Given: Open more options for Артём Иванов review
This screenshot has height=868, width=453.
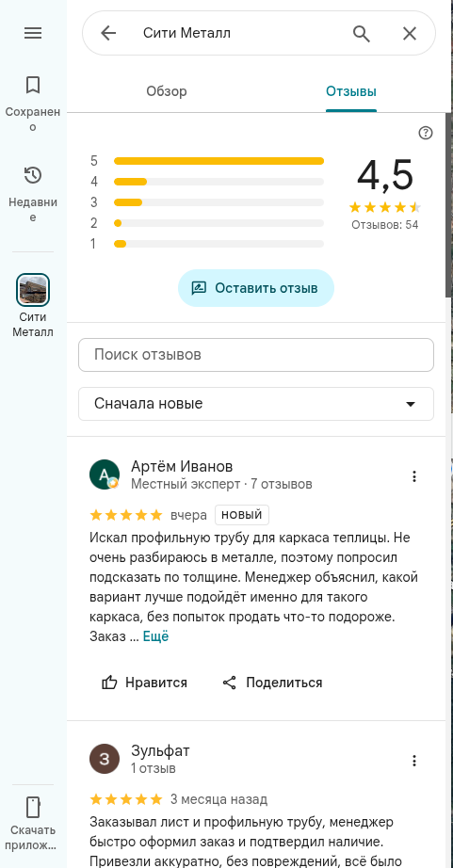Looking at the screenshot, I should (x=414, y=476).
